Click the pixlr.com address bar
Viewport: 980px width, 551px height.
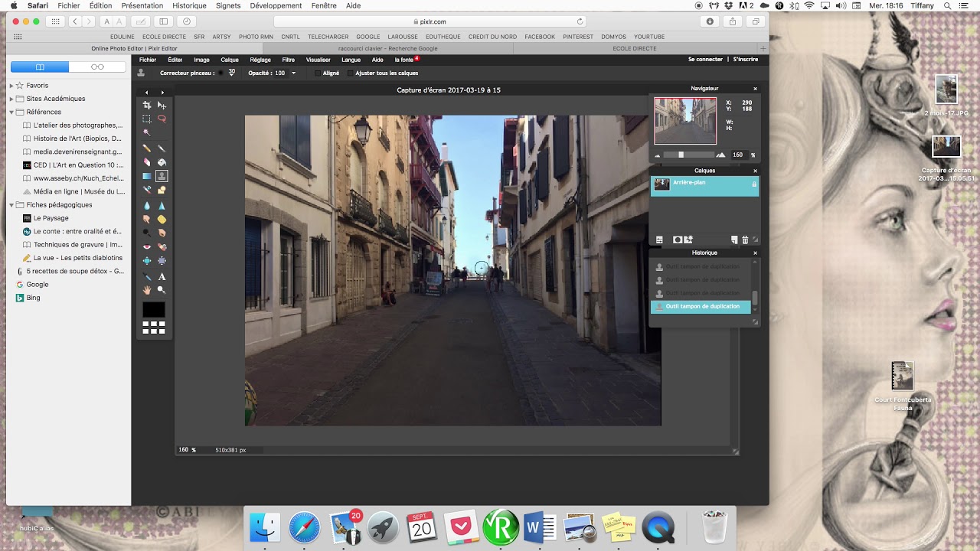430,21
